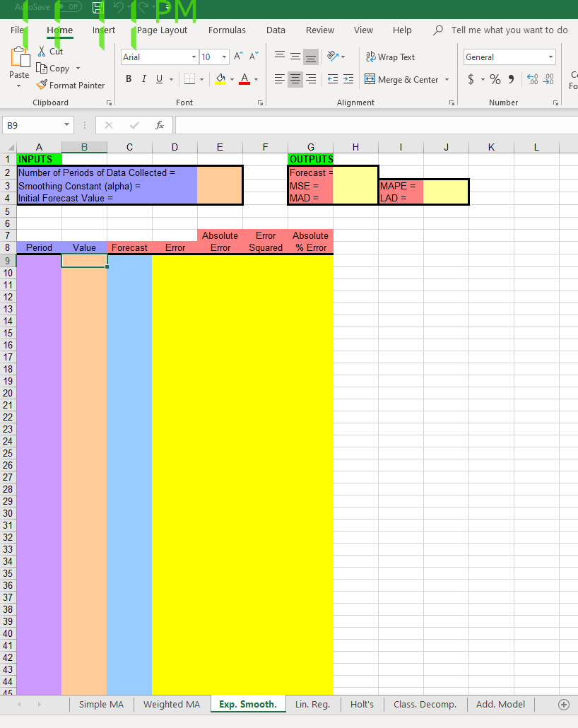Screen dimensions: 578x728
Task: Select the Add. Model sheet tab
Action: [500, 704]
